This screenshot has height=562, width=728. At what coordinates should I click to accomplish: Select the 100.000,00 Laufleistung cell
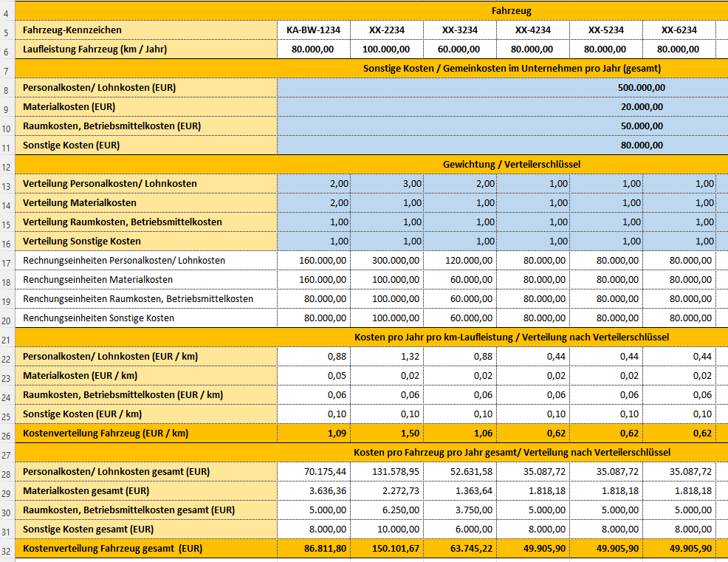[x=387, y=49]
